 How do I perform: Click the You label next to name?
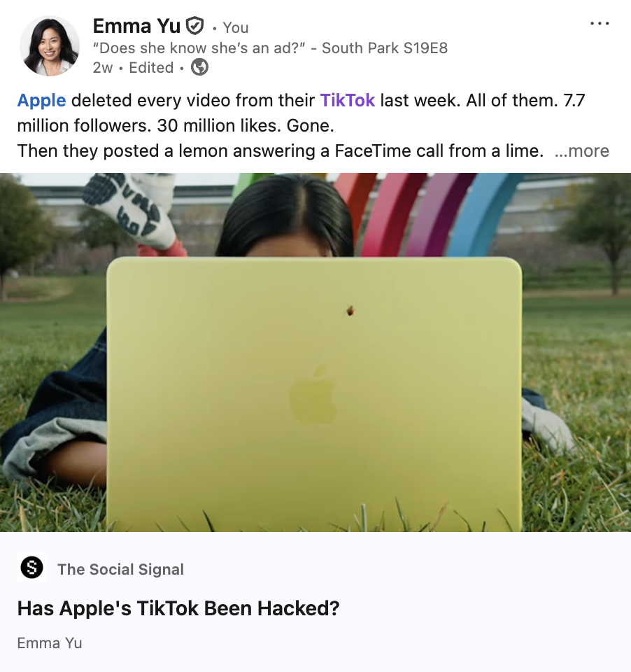click(x=236, y=28)
